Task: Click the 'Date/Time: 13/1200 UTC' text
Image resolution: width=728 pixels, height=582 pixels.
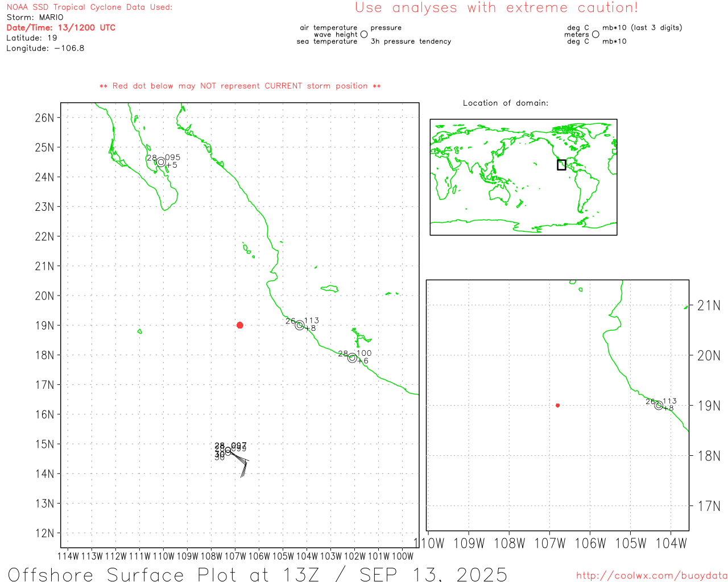Action: coord(61,28)
